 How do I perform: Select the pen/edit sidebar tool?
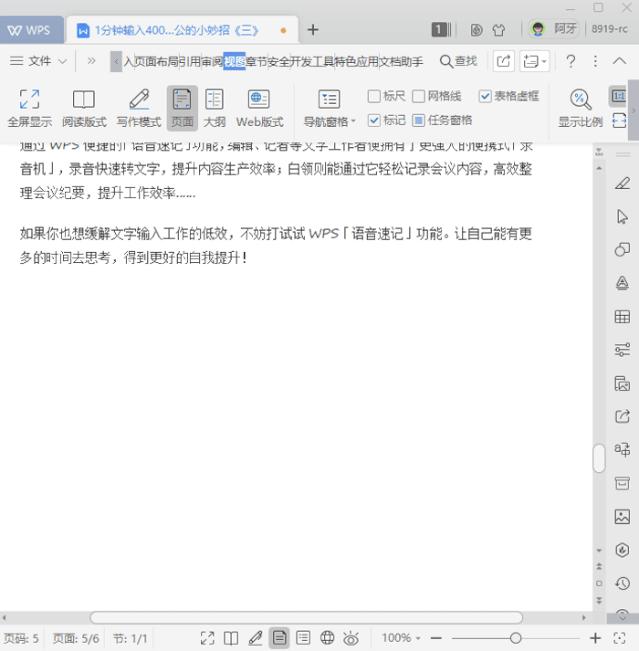pos(622,183)
